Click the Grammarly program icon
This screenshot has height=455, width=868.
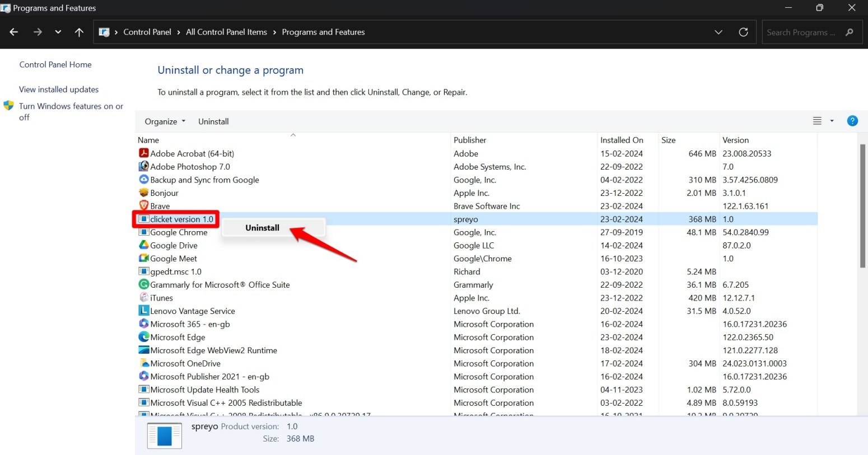point(143,284)
